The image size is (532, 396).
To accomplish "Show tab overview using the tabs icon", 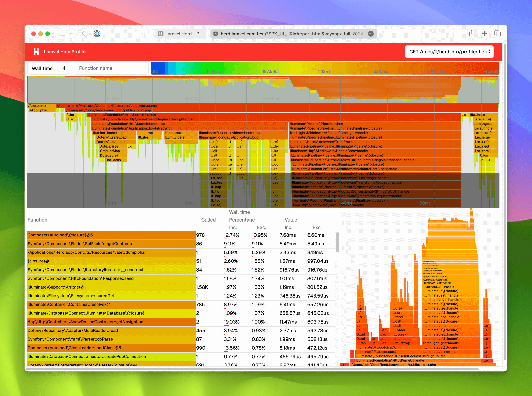I will 497,33.
